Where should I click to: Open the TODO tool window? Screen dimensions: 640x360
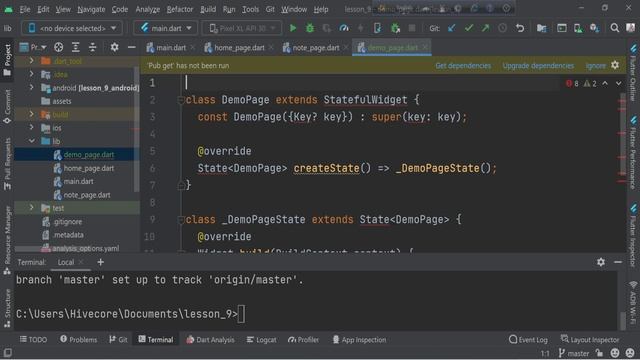coord(33,340)
